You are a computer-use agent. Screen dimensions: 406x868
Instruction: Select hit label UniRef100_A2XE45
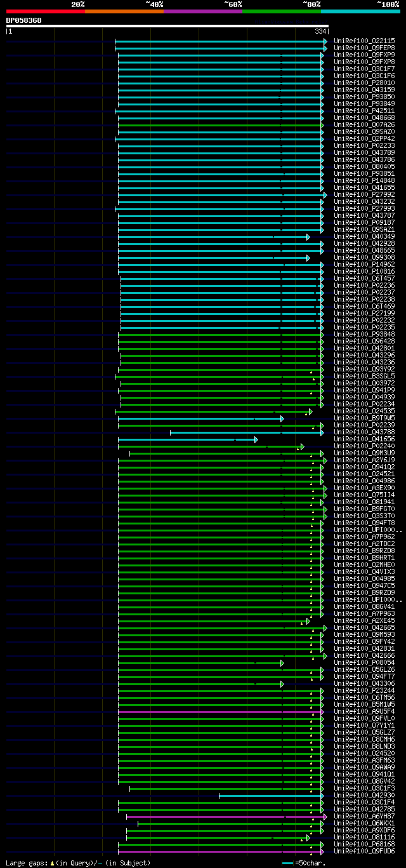pos(364,620)
